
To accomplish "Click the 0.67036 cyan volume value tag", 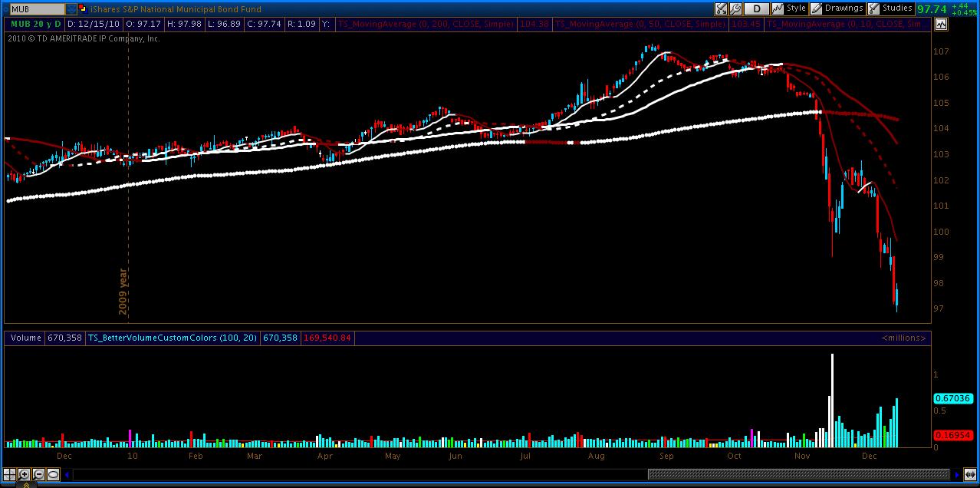I will [x=954, y=398].
